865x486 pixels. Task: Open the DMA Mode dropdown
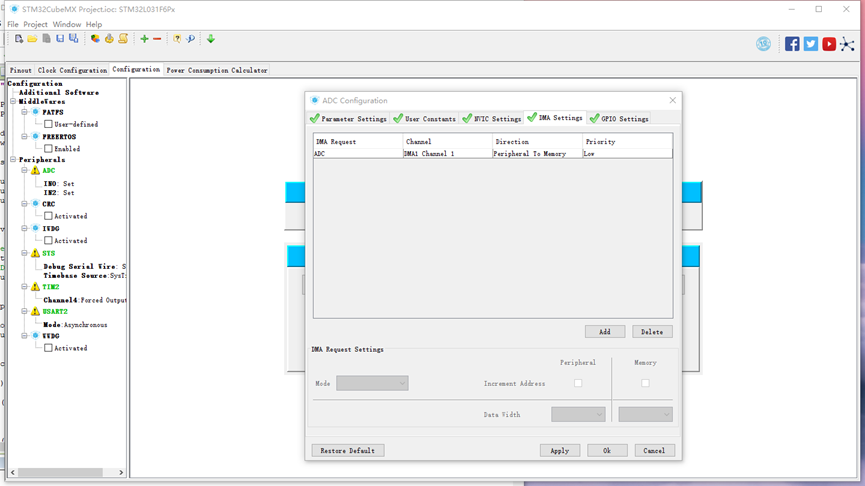point(372,383)
